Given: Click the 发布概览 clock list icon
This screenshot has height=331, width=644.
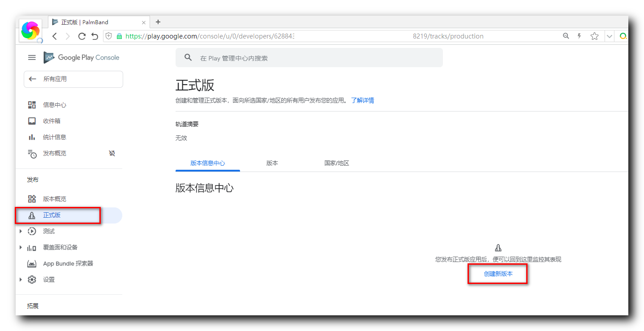Looking at the screenshot, I should tap(32, 154).
